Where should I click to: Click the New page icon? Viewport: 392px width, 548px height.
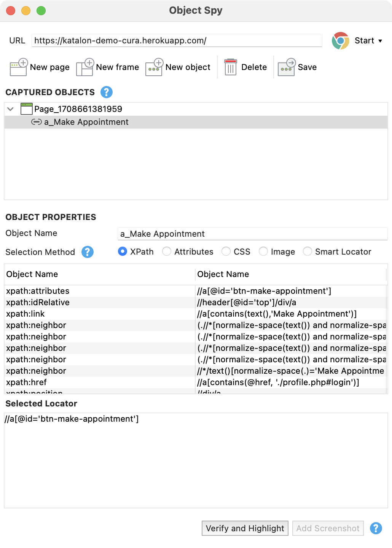point(18,67)
